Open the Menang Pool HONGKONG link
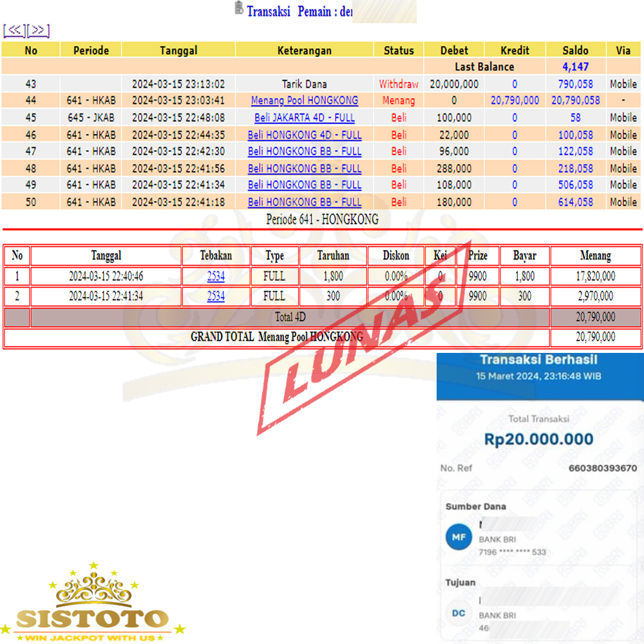Screen dimensions: 644x644 click(x=305, y=100)
